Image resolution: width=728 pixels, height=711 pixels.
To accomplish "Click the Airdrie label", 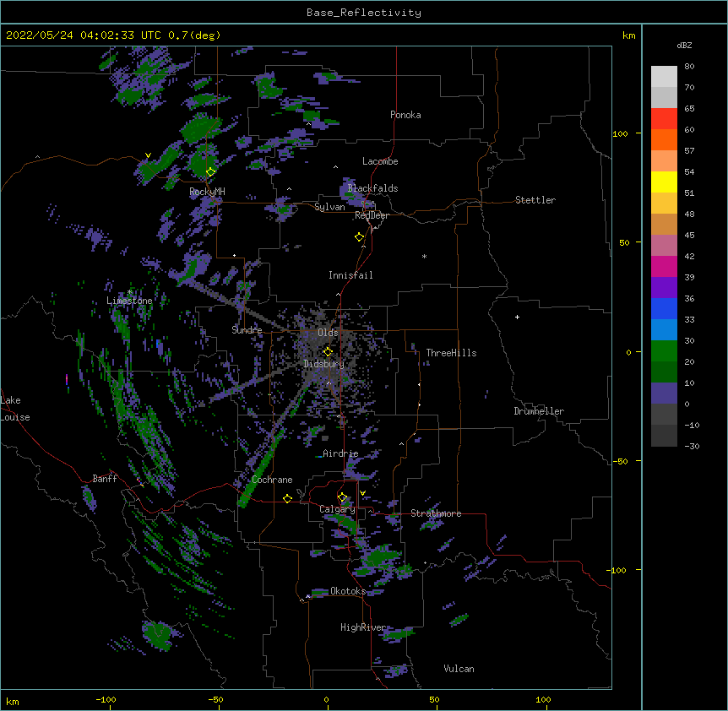I will click(x=341, y=453).
